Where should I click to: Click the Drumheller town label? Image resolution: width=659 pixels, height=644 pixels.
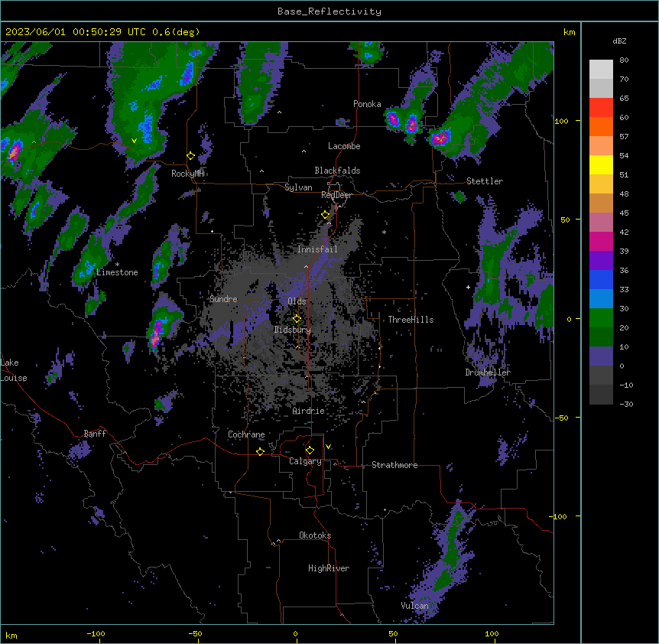click(x=488, y=372)
